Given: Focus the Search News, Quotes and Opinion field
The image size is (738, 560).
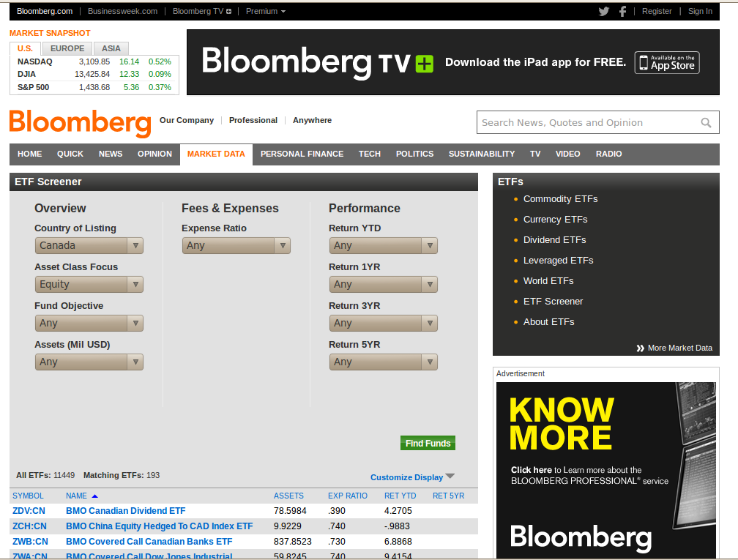Looking at the screenshot, I should (x=597, y=122).
